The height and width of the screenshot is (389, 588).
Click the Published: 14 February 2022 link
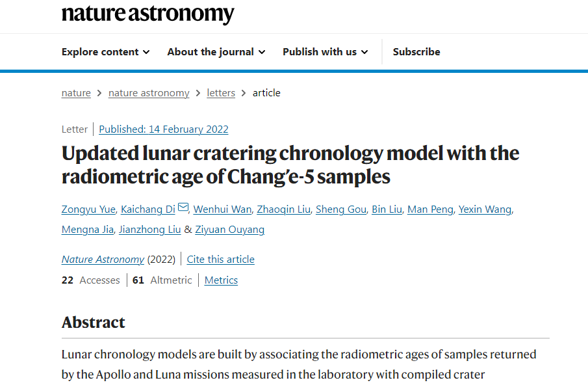(x=164, y=129)
